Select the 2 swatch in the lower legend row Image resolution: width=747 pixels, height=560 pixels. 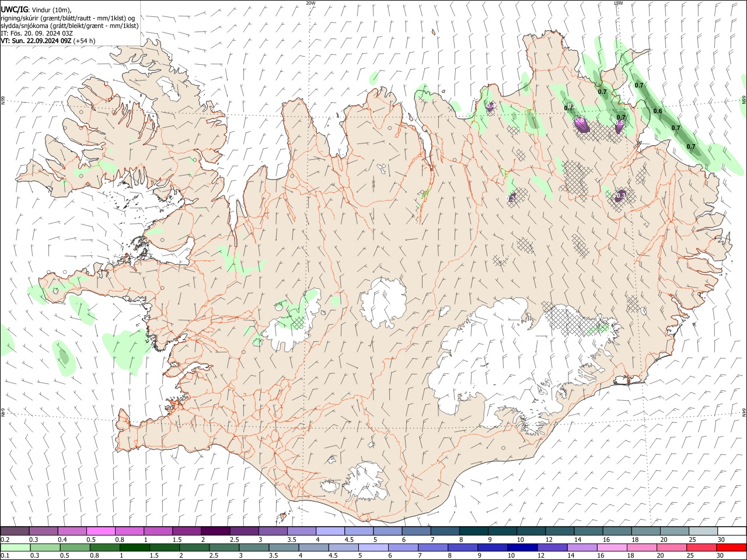click(194, 548)
